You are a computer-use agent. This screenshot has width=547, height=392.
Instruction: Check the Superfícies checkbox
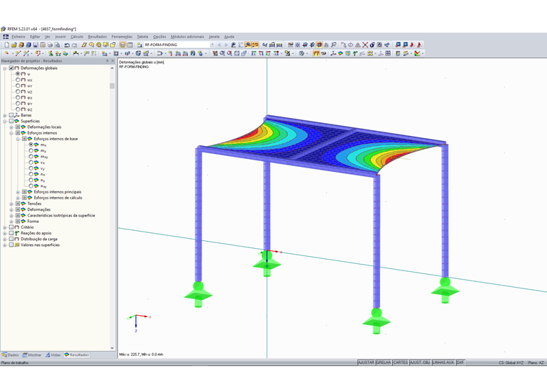pos(12,121)
